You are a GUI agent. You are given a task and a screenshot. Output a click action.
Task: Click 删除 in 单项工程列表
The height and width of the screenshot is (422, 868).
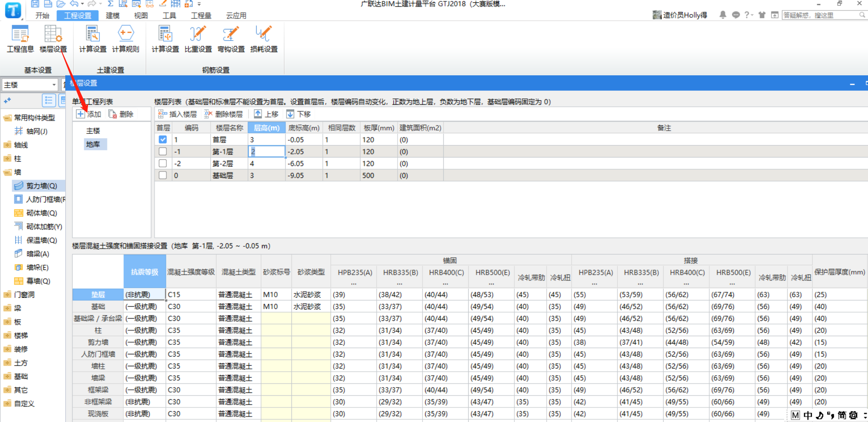121,114
